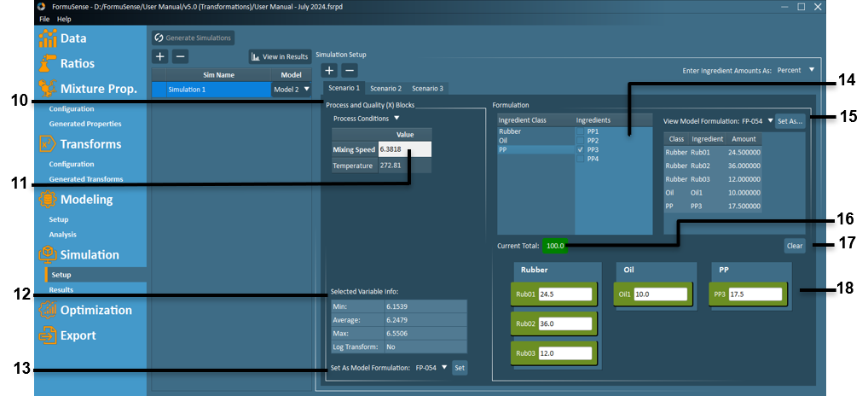Check the PP2 ingredient checkbox
The width and height of the screenshot is (868, 396).
(580, 141)
